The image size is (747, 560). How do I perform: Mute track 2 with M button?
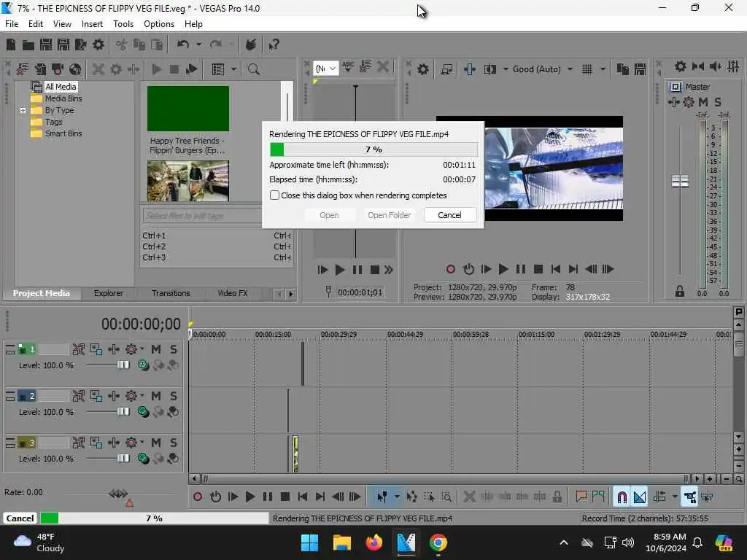(156, 396)
